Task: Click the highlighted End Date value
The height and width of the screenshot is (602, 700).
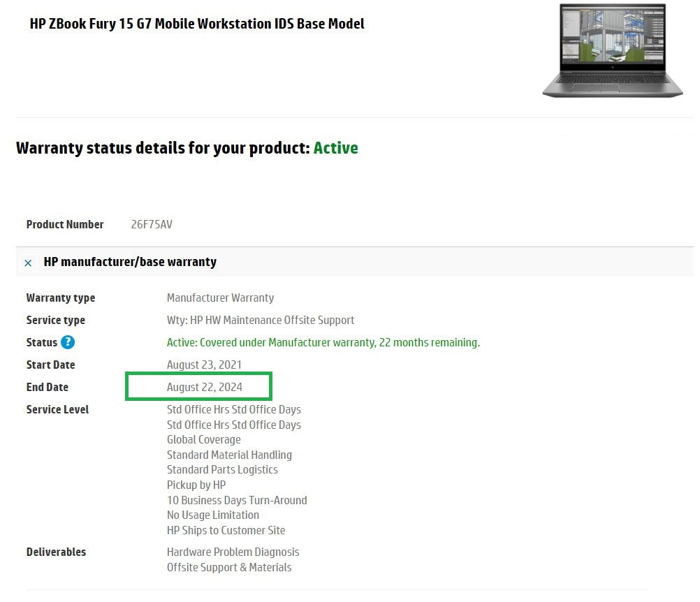Action: point(205,386)
